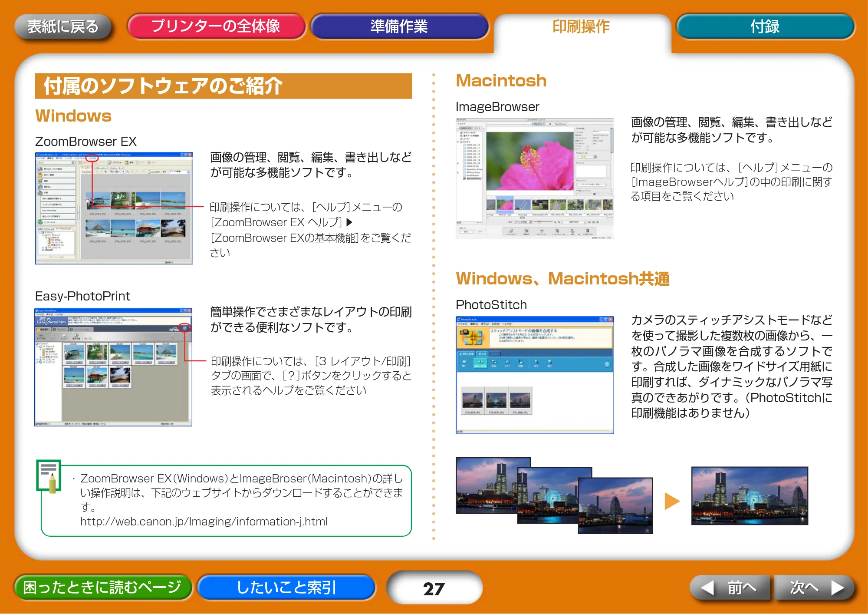
Task: Click the PhotoStitch logo icon in screenshot
Action: pyautogui.click(x=472, y=337)
